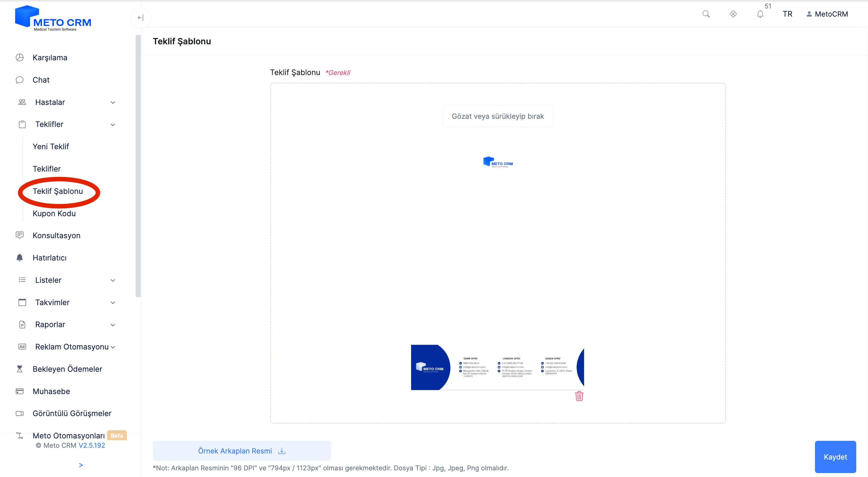Click the Hastalar people icon

click(22, 102)
